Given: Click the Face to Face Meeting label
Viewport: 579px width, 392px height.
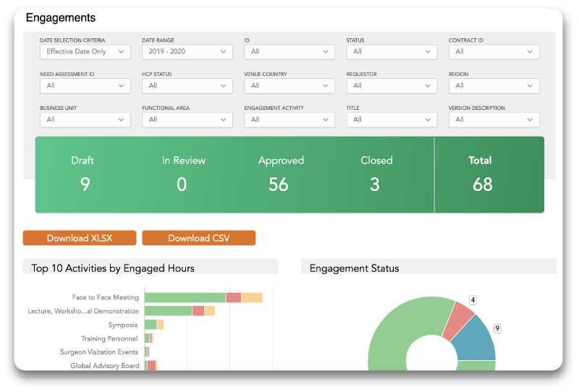Looking at the screenshot, I should [x=106, y=297].
